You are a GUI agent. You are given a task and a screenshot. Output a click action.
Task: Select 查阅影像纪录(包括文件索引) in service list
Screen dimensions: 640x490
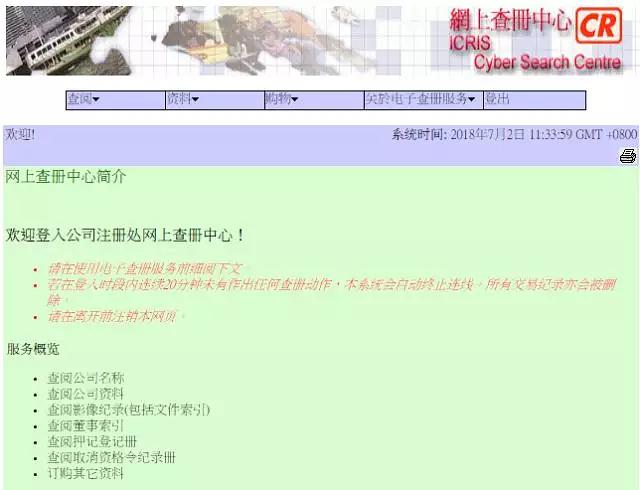pyautogui.click(x=129, y=410)
